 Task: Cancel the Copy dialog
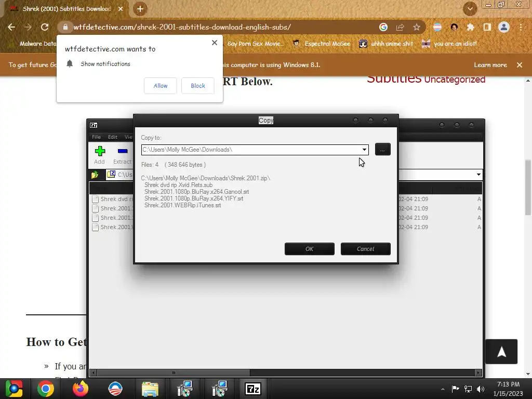(365, 249)
